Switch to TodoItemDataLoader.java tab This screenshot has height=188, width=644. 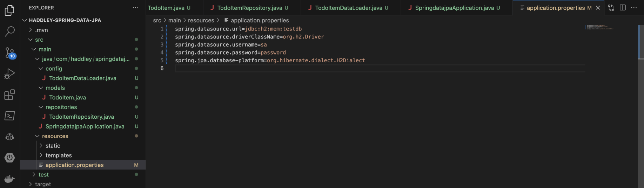(x=351, y=8)
